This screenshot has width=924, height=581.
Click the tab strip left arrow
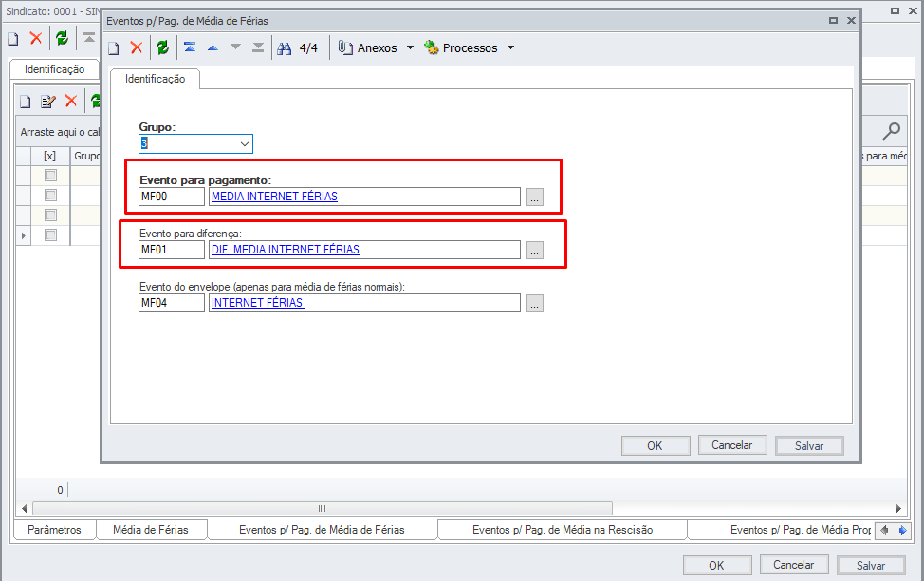884,531
